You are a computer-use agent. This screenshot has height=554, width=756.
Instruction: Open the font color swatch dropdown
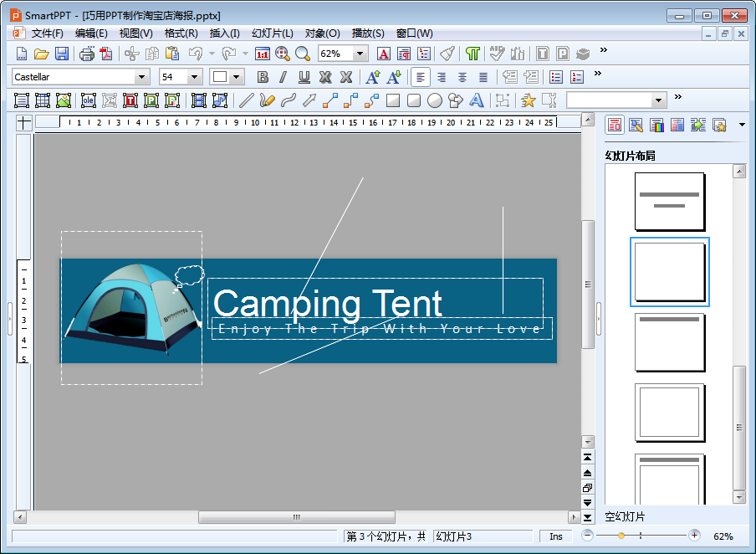click(238, 77)
